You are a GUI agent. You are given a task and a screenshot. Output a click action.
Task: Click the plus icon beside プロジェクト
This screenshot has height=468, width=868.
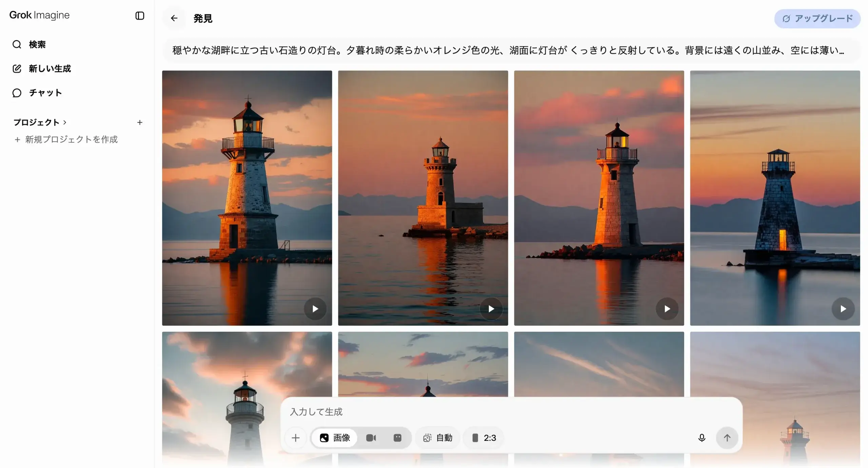pos(140,122)
